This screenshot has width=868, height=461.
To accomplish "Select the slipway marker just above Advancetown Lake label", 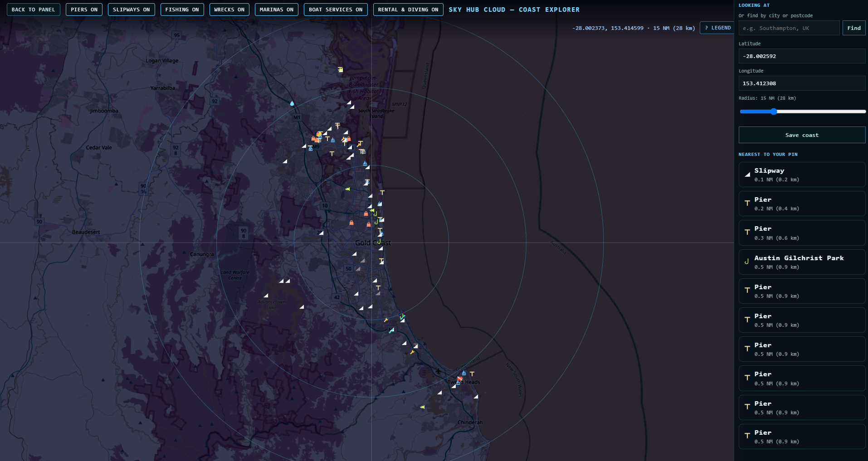I will click(x=266, y=296).
